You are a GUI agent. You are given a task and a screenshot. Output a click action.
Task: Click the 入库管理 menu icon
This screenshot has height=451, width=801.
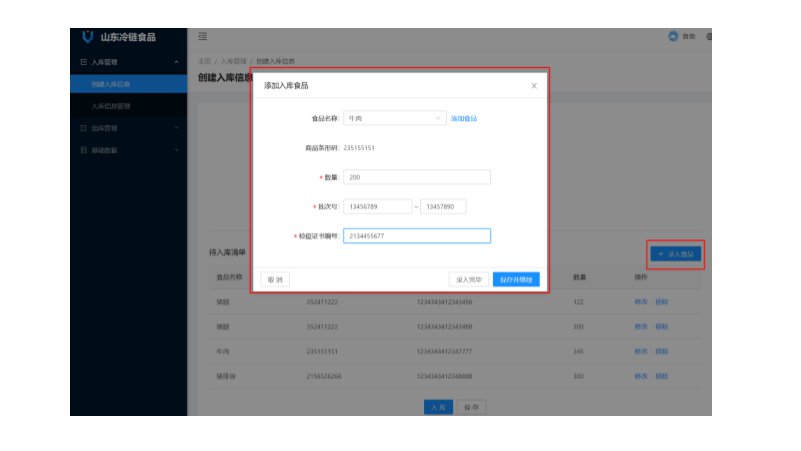(x=84, y=62)
